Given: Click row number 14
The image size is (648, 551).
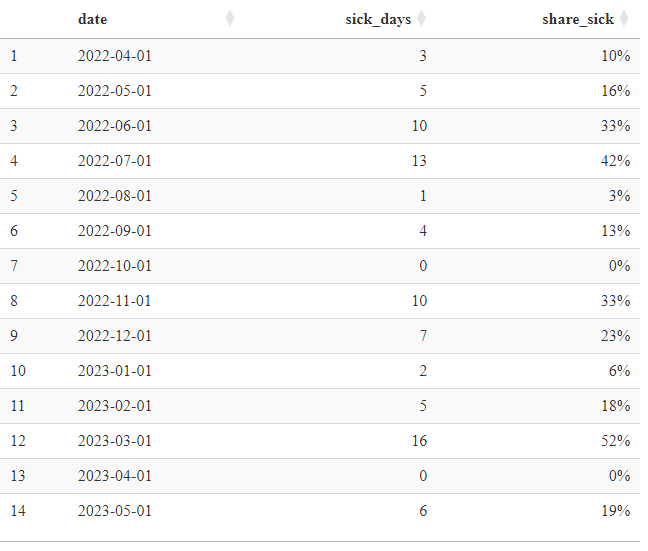Looking at the screenshot, I should pos(18,511).
